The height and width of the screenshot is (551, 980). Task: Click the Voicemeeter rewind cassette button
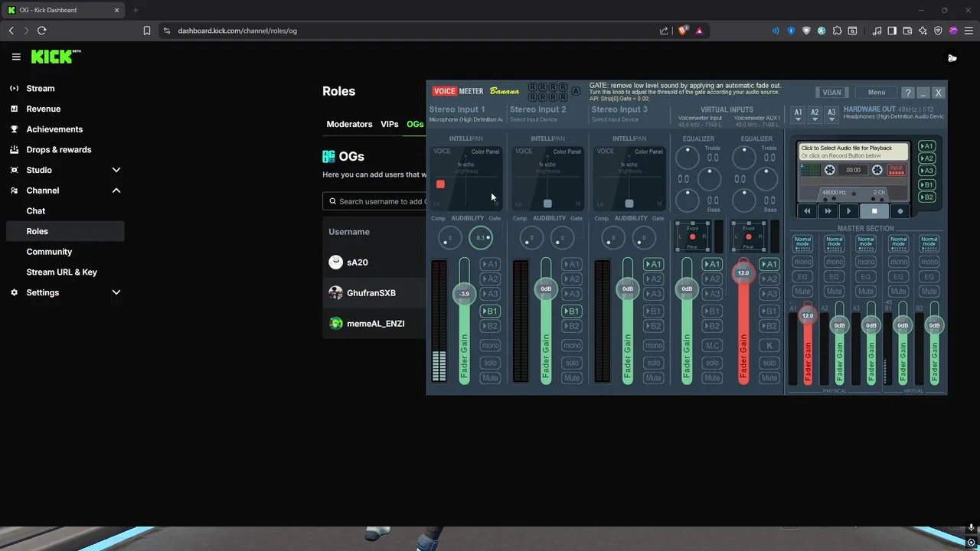click(807, 211)
